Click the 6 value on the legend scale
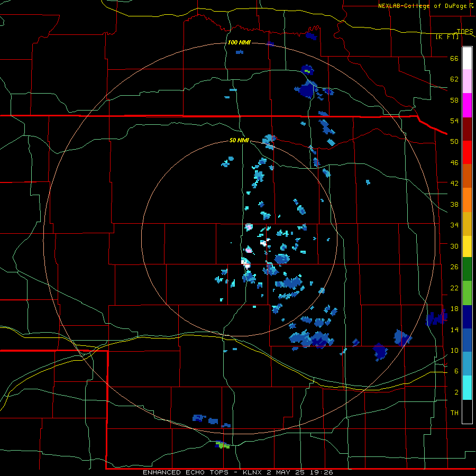Screen dimensions: 476x476 (x=456, y=371)
